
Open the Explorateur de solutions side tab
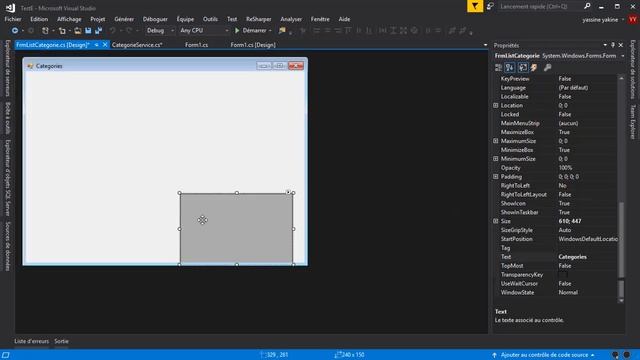point(633,69)
